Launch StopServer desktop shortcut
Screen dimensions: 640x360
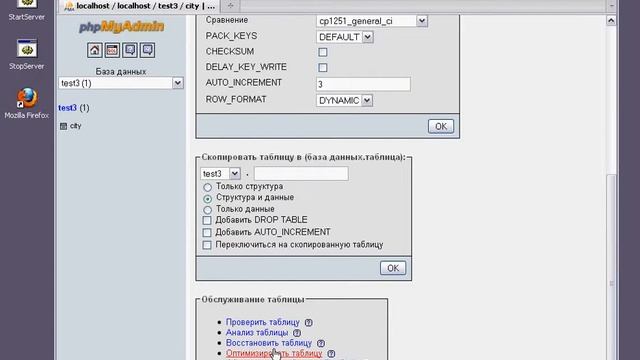pyautogui.click(x=27, y=54)
